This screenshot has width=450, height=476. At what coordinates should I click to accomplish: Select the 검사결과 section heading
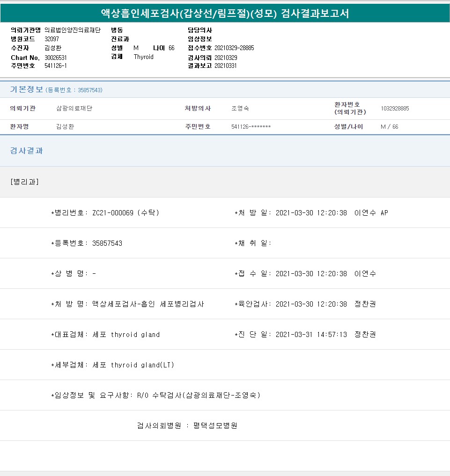(27, 151)
